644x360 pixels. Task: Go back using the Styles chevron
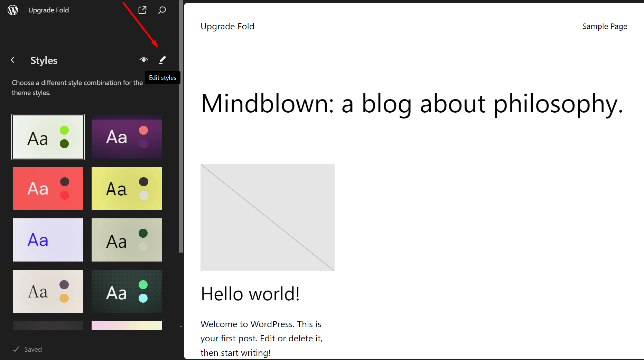coord(13,60)
